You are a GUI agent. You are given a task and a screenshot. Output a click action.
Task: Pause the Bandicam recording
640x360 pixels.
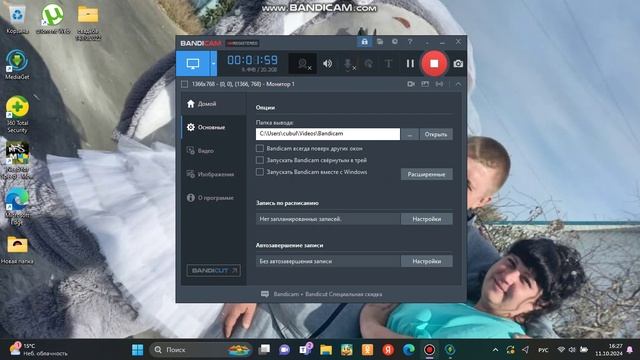pyautogui.click(x=410, y=64)
